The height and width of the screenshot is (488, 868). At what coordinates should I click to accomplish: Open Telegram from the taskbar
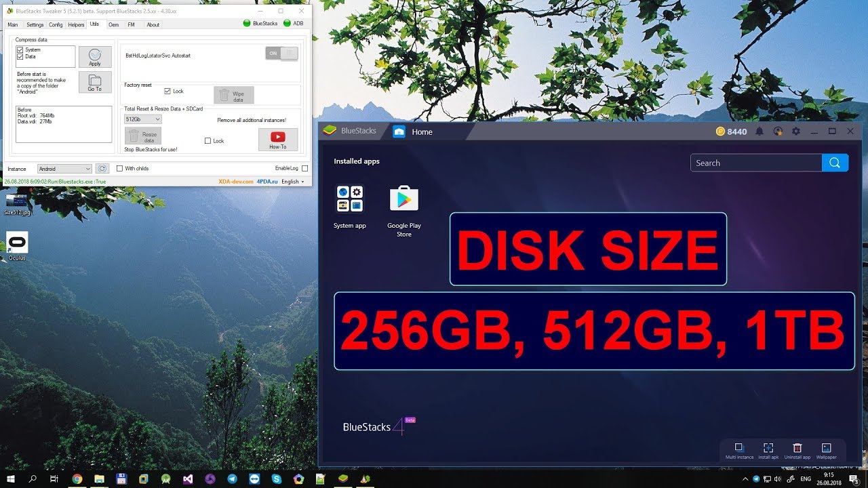tap(233, 479)
